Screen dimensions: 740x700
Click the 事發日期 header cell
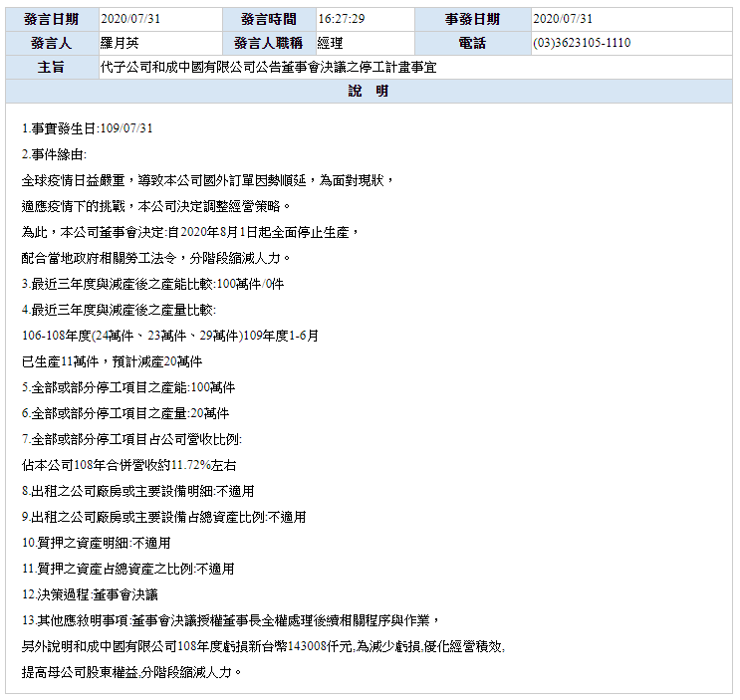pos(472,19)
